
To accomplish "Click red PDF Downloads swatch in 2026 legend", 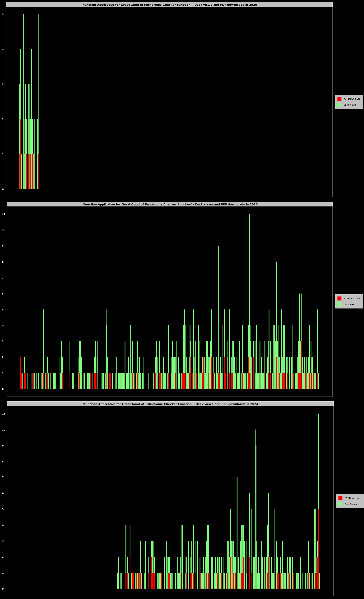I will coord(339,99).
